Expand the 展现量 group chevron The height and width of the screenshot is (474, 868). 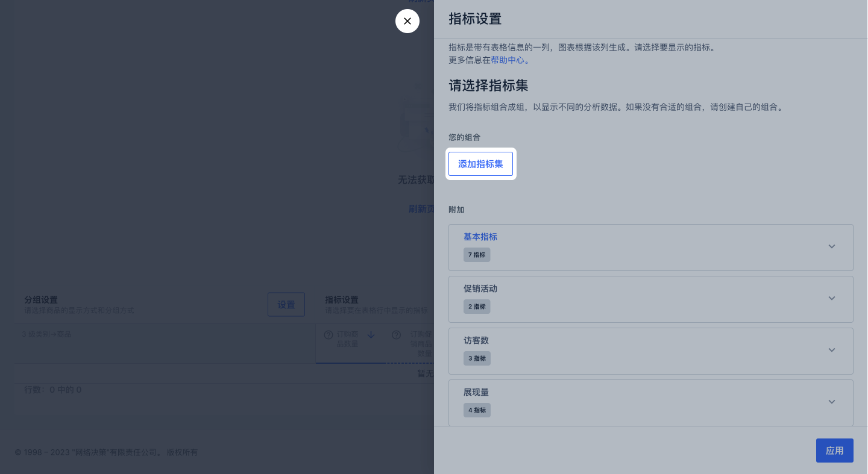(x=832, y=402)
